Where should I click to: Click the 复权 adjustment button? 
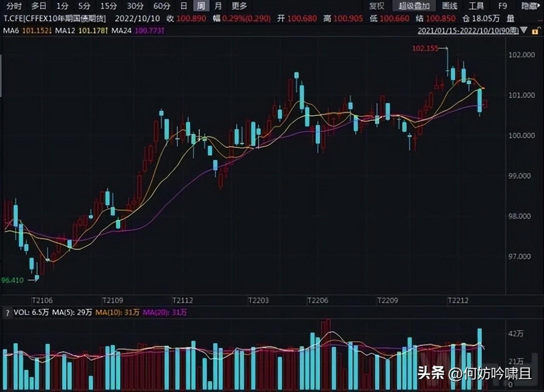tap(377, 6)
